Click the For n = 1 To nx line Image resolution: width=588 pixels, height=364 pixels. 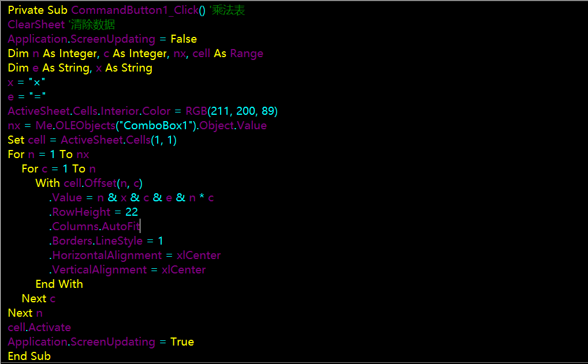49,155
